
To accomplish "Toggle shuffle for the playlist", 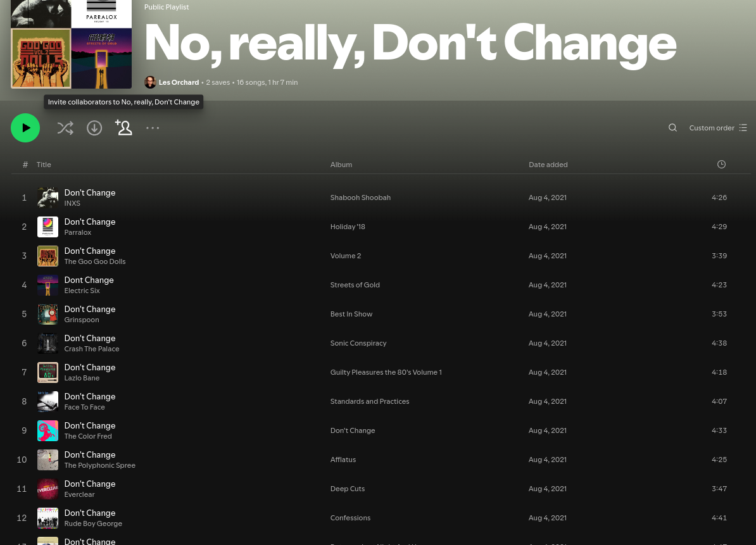I will (x=65, y=128).
